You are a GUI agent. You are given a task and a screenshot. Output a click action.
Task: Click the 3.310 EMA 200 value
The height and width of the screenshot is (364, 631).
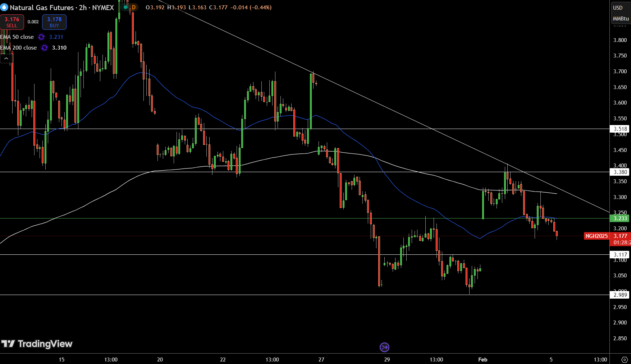click(x=59, y=48)
